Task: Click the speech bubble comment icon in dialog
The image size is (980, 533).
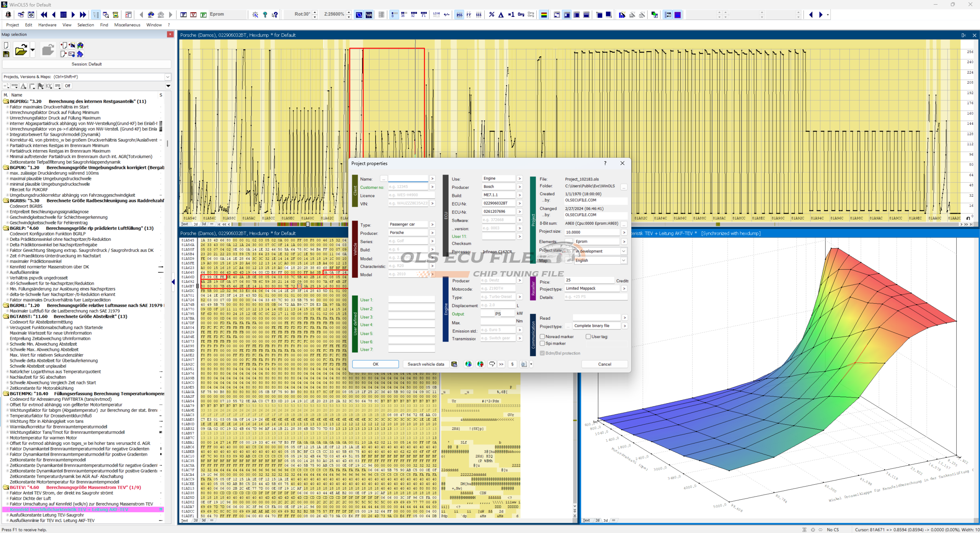Action: point(492,364)
